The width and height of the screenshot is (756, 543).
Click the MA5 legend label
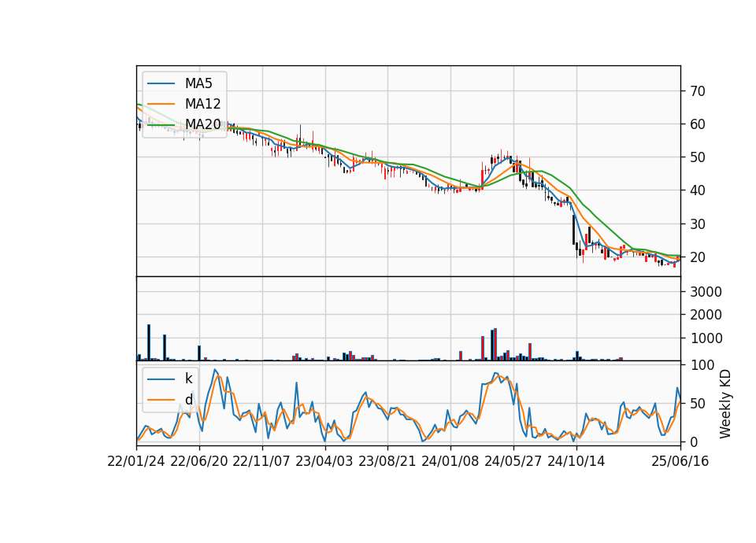(x=198, y=83)
